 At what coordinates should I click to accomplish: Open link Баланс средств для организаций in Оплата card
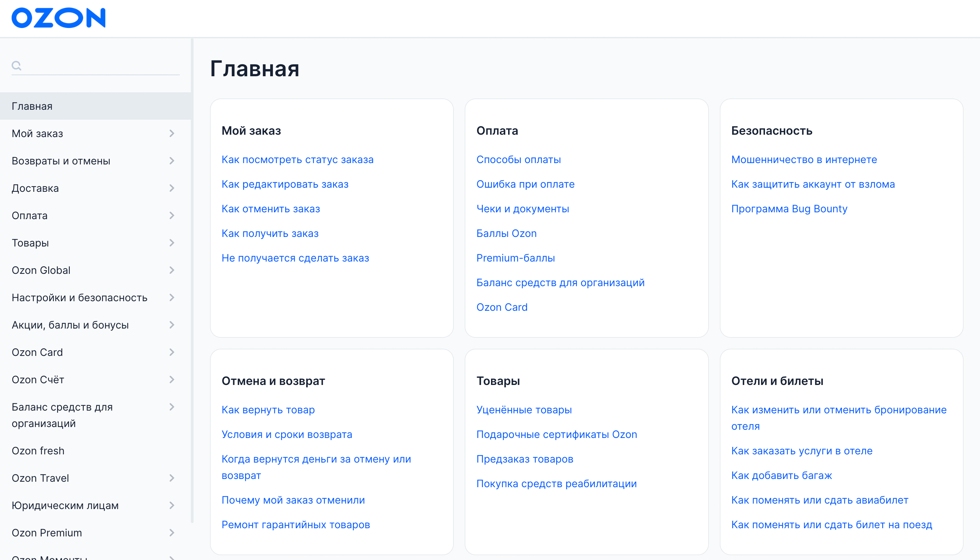pos(560,283)
